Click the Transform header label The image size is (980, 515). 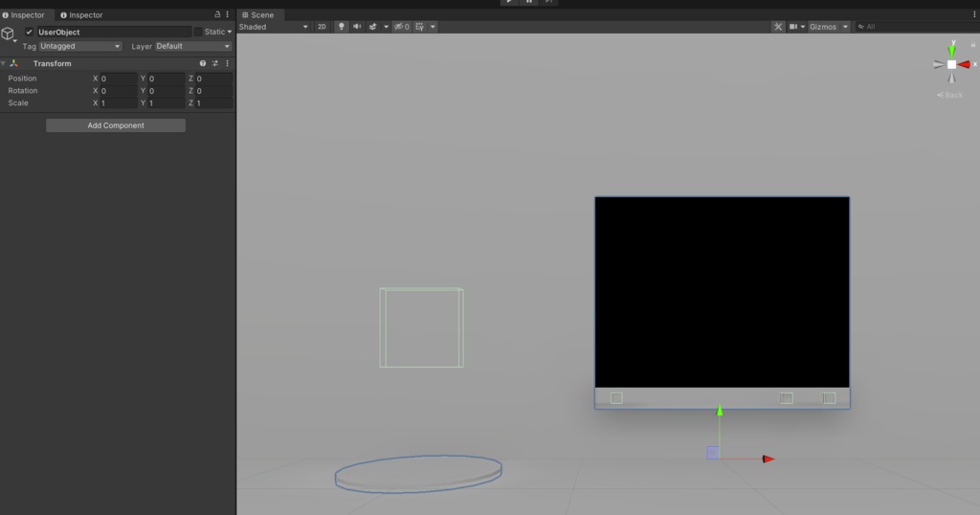pyautogui.click(x=52, y=64)
